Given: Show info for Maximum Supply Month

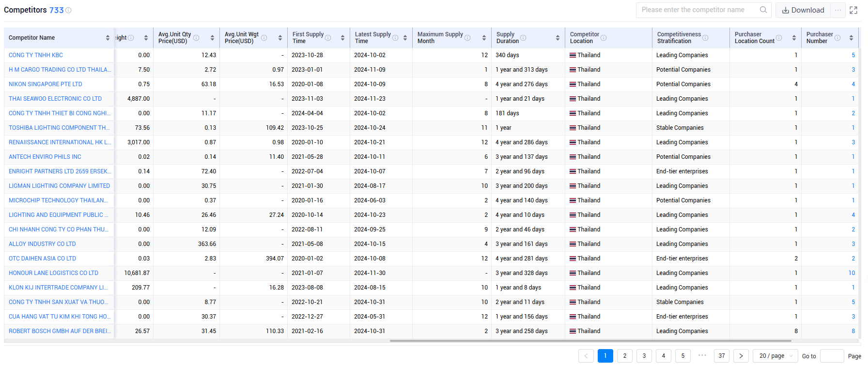Looking at the screenshot, I should point(467,38).
